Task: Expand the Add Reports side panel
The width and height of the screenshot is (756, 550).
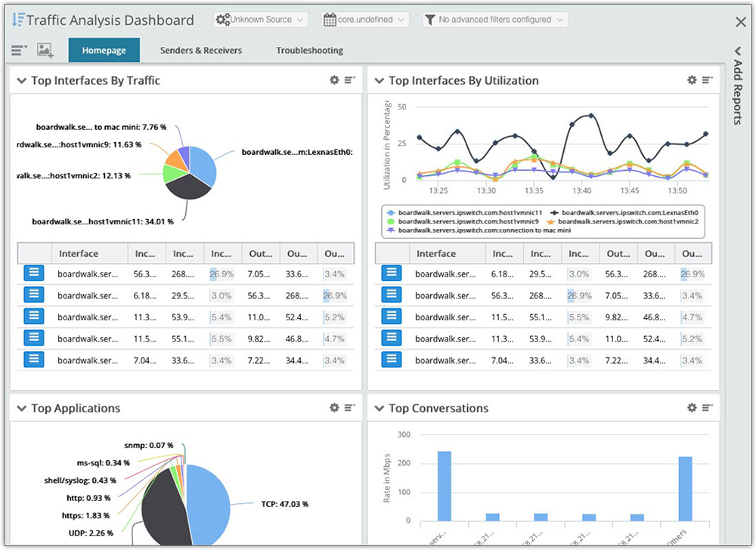Action: (738, 85)
